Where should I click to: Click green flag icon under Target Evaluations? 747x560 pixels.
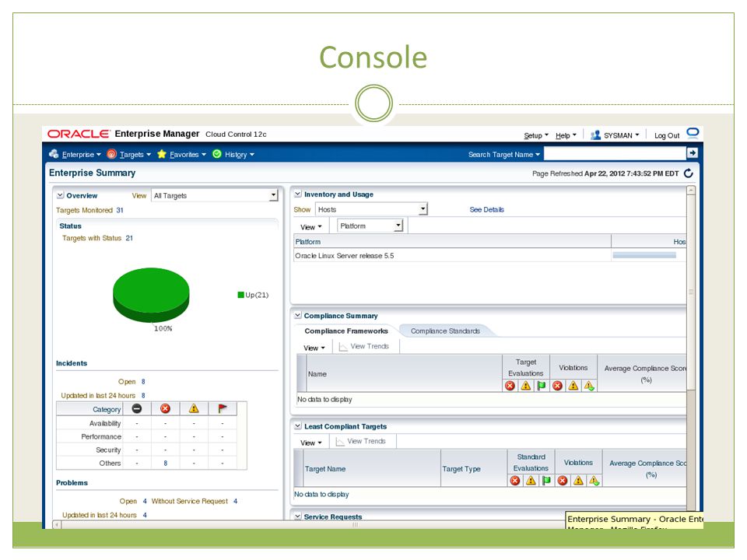coord(542,386)
